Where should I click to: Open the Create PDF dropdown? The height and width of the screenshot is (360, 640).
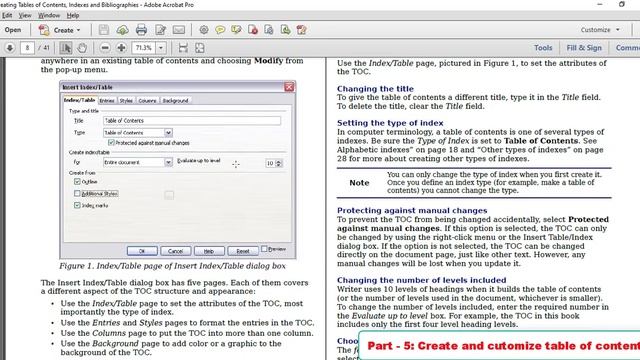60,30
